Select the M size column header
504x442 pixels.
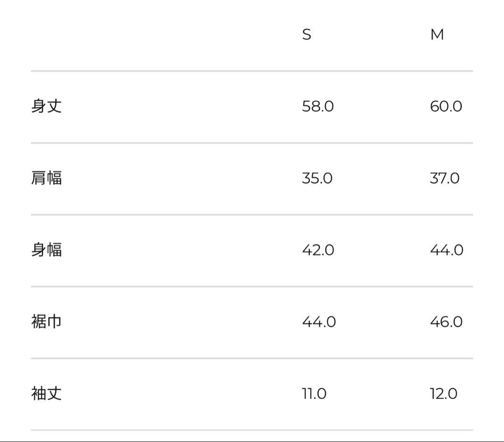pos(437,35)
